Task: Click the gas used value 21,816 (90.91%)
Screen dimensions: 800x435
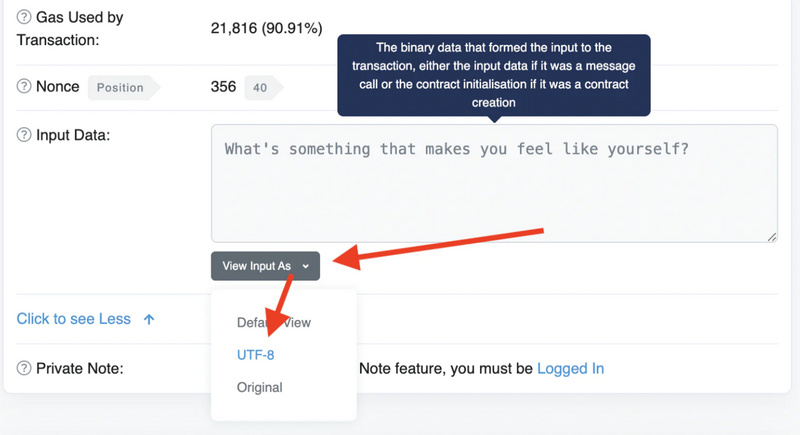Action: [267, 29]
